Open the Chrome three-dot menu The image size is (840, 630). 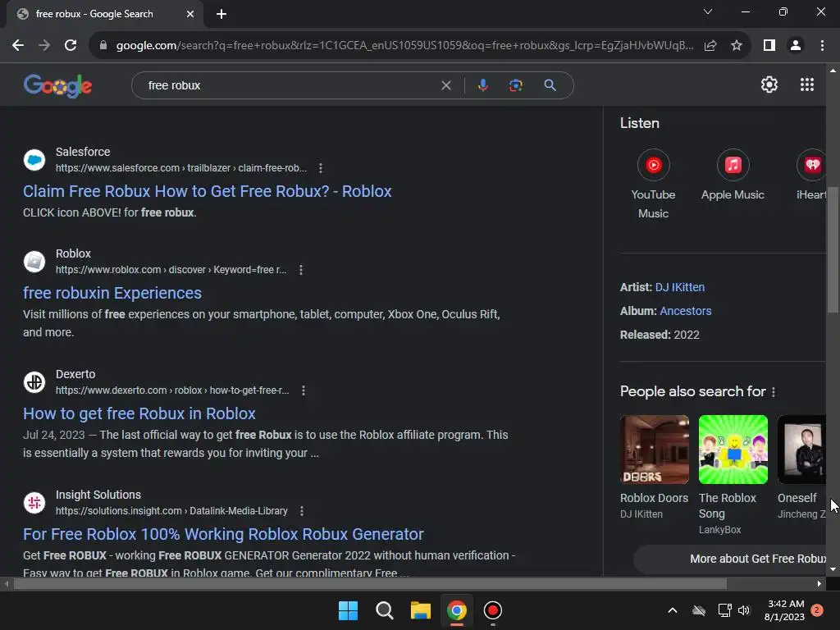pyautogui.click(x=822, y=46)
